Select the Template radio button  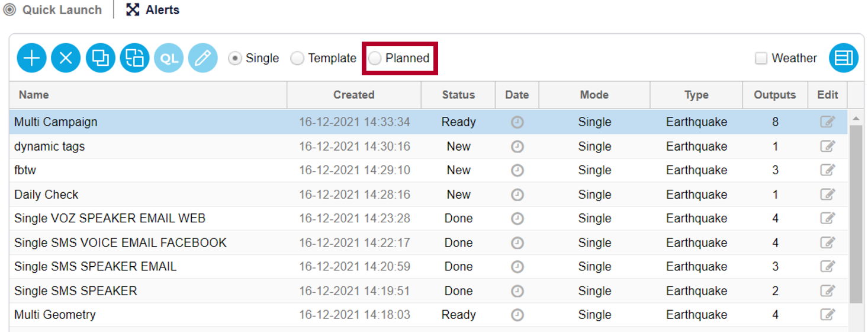tap(297, 58)
